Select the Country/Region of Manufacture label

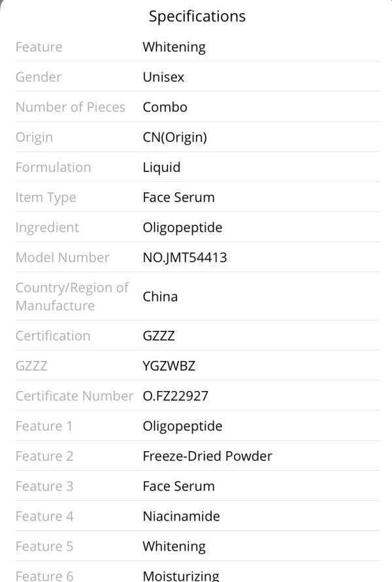coord(72,297)
